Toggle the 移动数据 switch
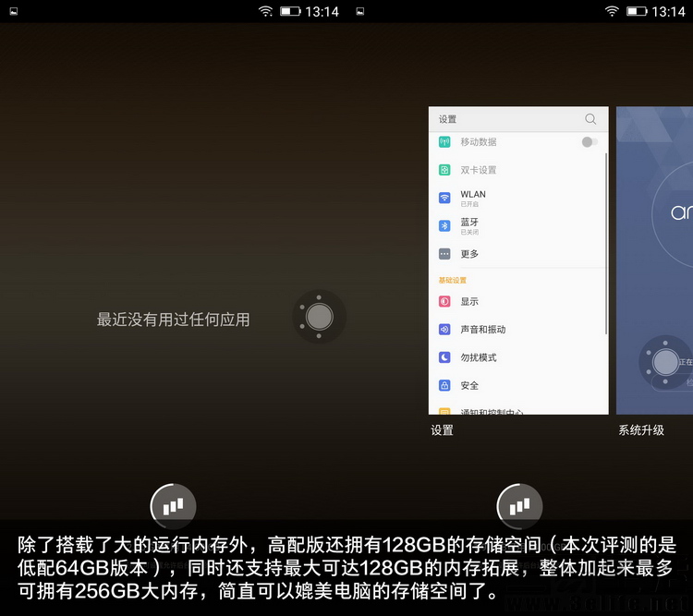Image resolution: width=693 pixels, height=616 pixels. coord(590,142)
